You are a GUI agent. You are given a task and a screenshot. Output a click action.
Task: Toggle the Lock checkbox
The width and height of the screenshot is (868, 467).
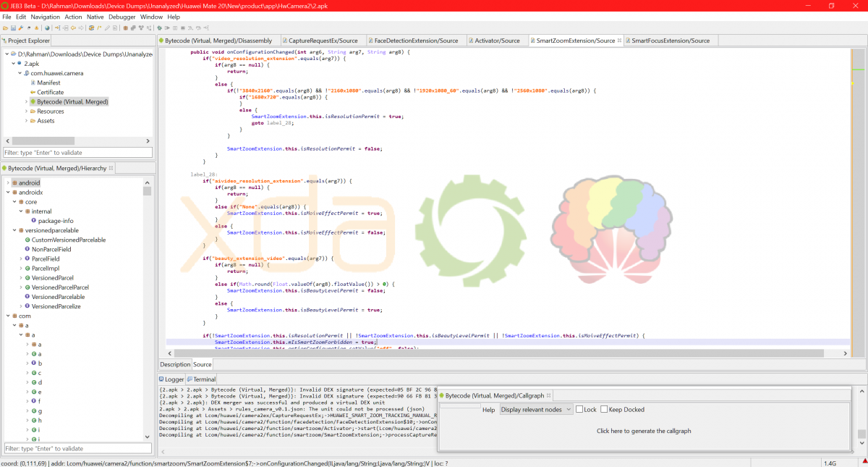[579, 409]
